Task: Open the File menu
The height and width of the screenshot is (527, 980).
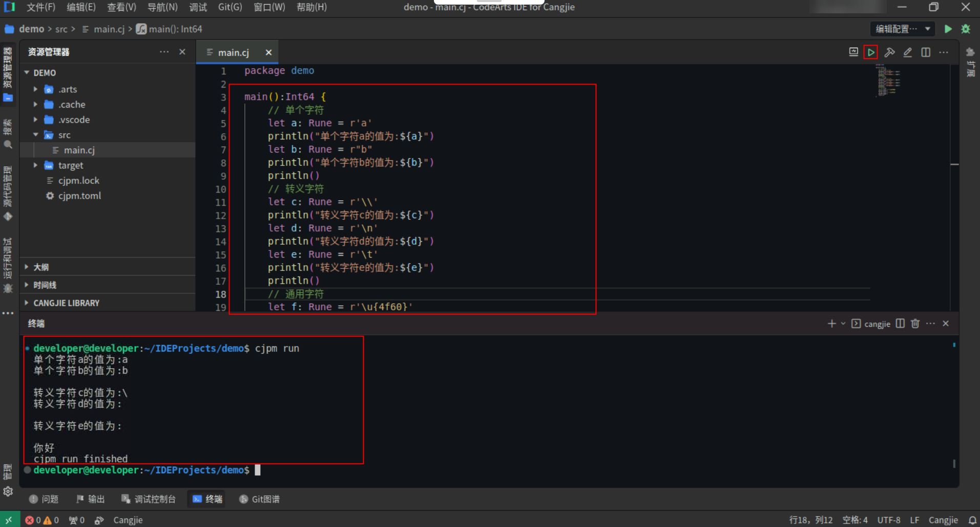Action: tap(40, 7)
